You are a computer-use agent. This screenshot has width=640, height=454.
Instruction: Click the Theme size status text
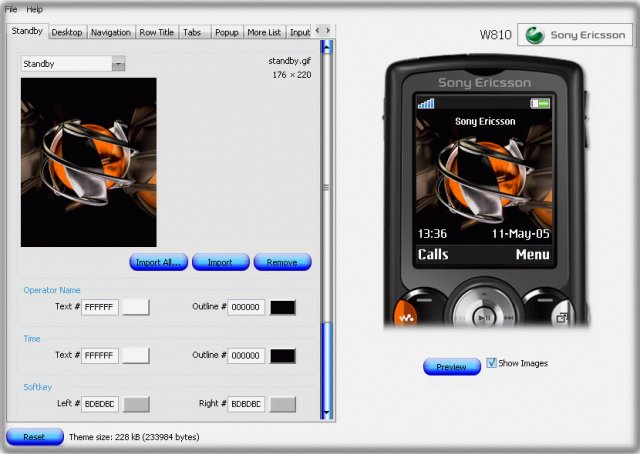point(134,437)
